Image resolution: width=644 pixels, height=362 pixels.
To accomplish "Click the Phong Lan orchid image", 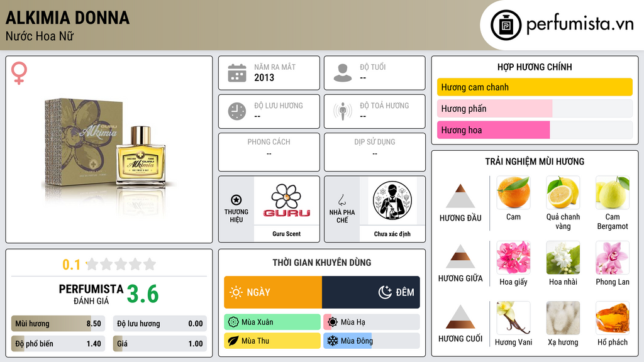I will [613, 258].
